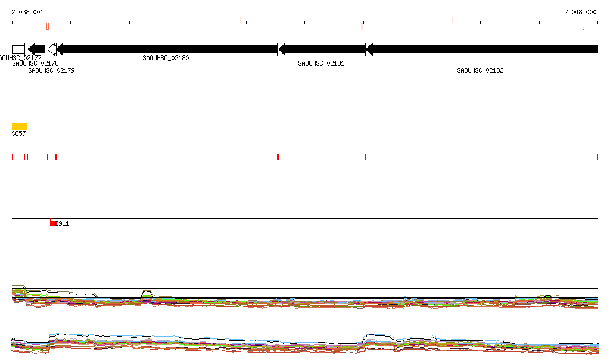Click the SAOUHSC_02180 black gene arrow
Screen dimensions: 610x364
point(167,49)
